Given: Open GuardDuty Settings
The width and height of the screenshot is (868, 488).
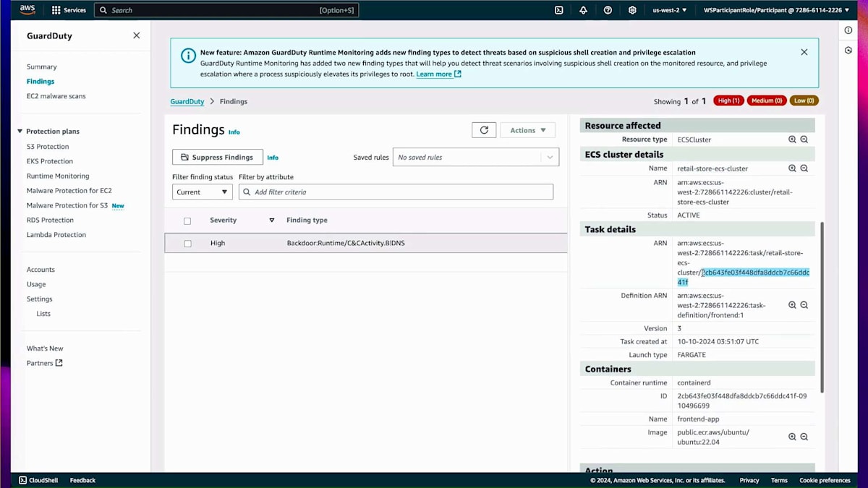Looking at the screenshot, I should coord(39,299).
